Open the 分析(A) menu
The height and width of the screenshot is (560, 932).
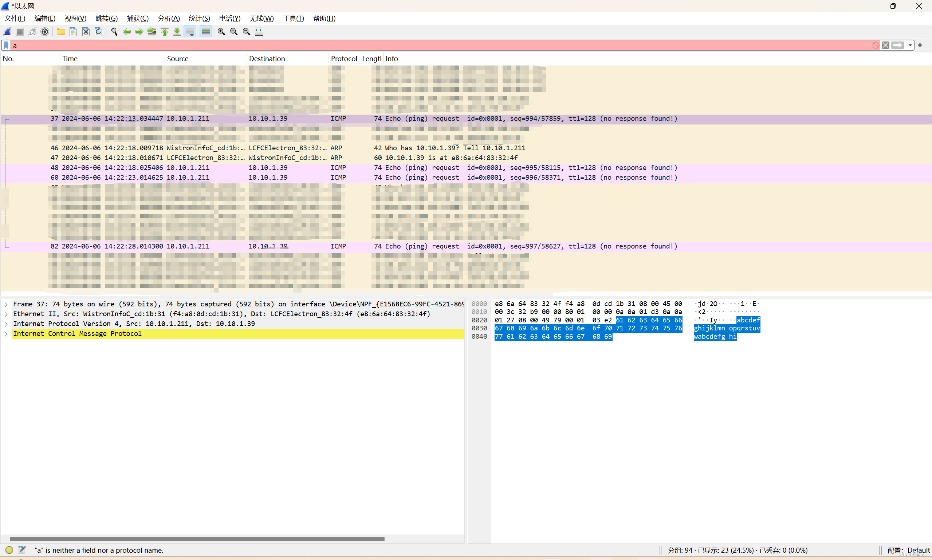[168, 18]
